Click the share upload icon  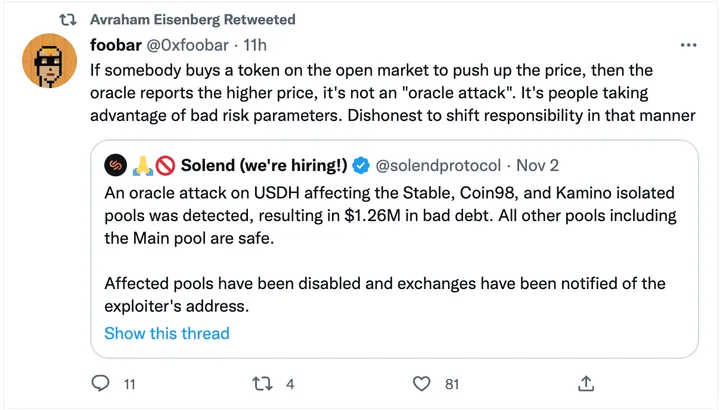point(587,383)
